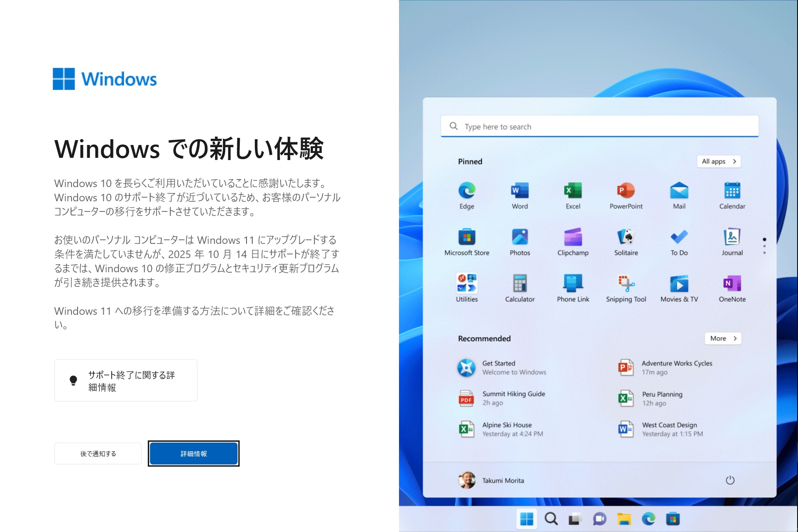
Task: Open the Photos app icon
Action: pos(520,237)
